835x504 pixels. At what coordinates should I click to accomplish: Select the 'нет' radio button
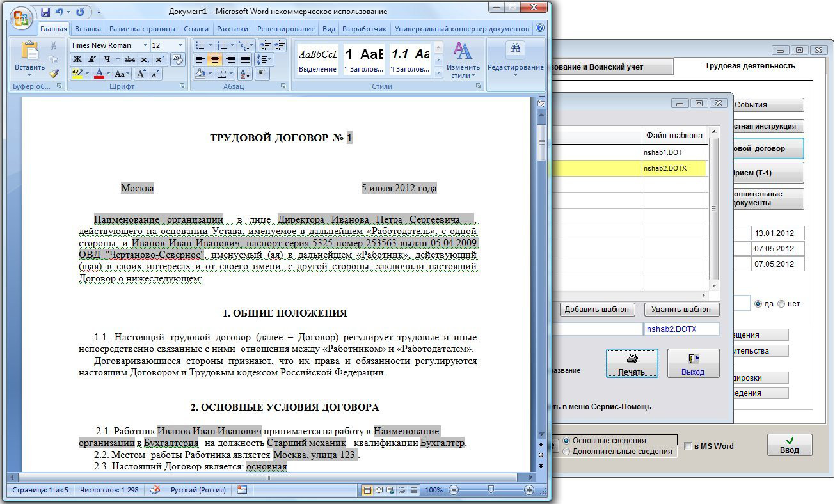click(781, 304)
